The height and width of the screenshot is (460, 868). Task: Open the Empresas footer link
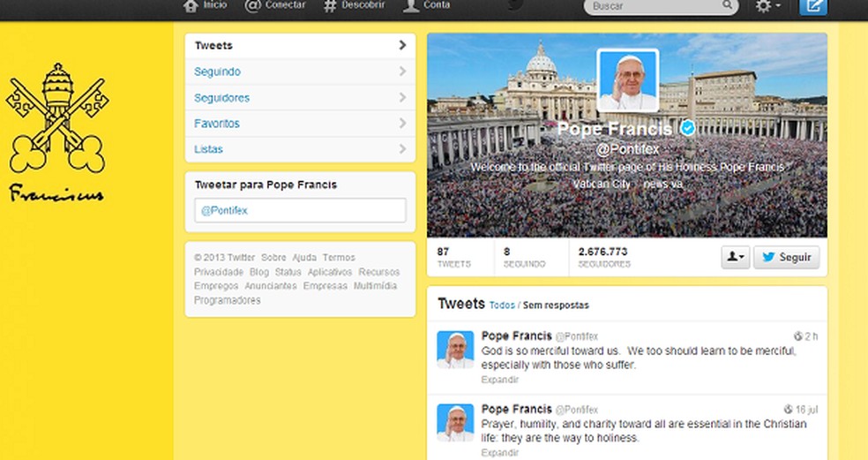pos(325,286)
